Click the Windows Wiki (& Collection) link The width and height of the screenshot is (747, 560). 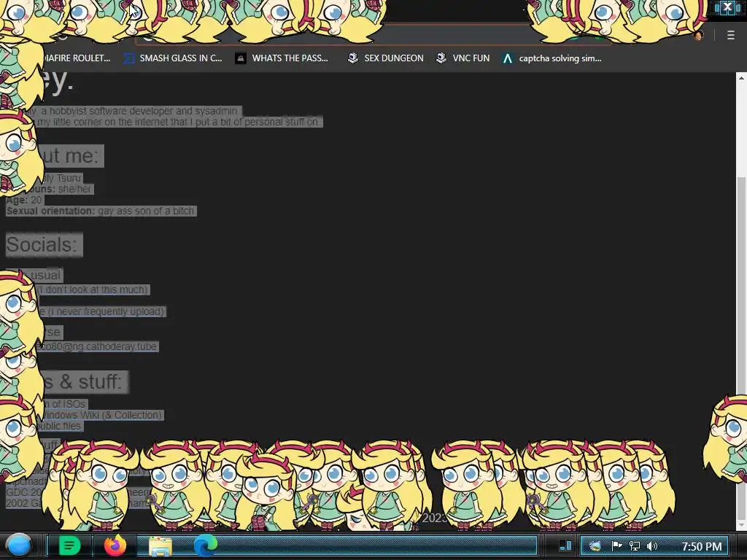click(x=102, y=415)
